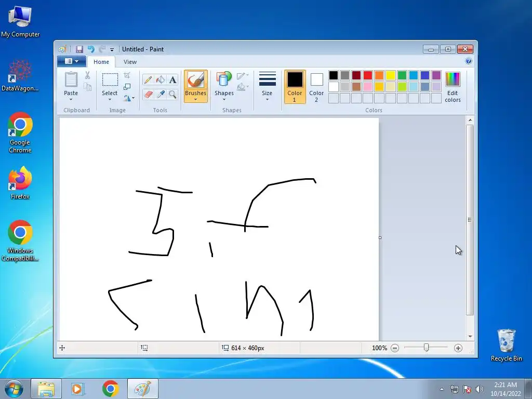
Task: Activate the Color 1 foreground box
Action: click(x=295, y=87)
